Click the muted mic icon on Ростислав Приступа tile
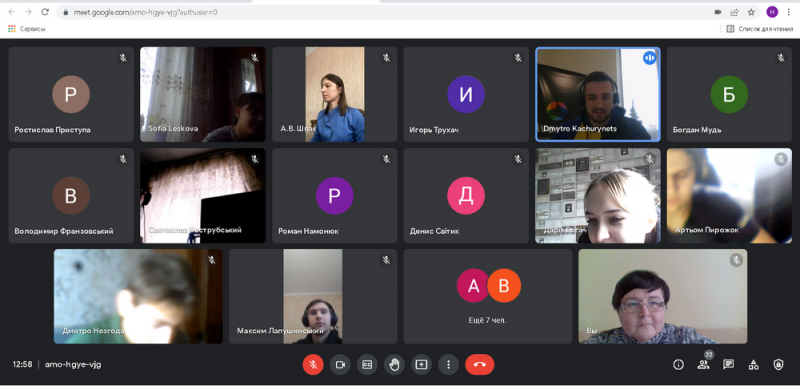The image size is (800, 386). click(123, 58)
